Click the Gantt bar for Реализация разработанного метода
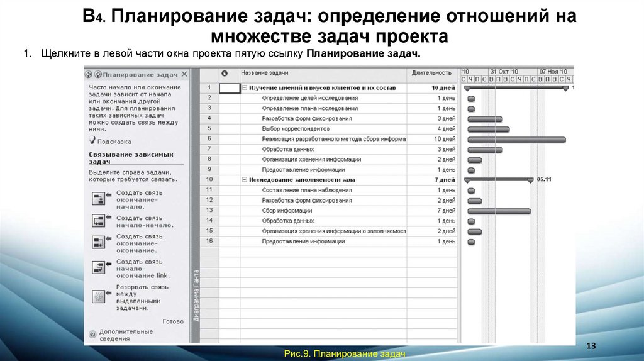The height and width of the screenshot is (361, 644). pos(517,140)
